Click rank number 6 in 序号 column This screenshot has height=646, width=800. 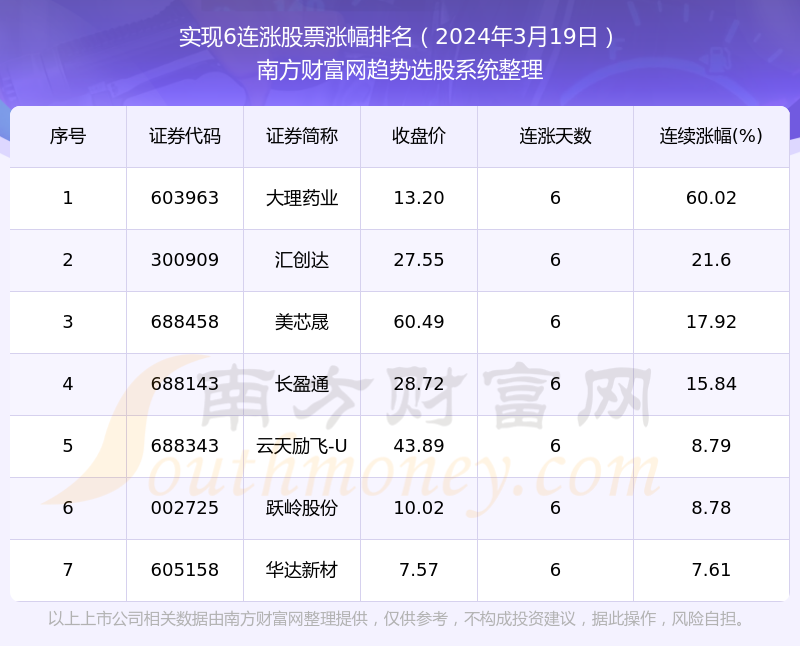tap(68, 508)
